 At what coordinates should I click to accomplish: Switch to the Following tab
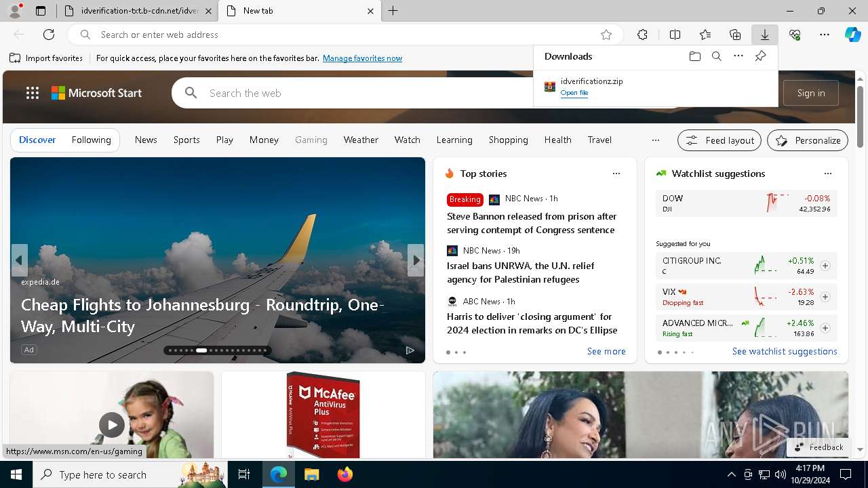pyautogui.click(x=91, y=140)
